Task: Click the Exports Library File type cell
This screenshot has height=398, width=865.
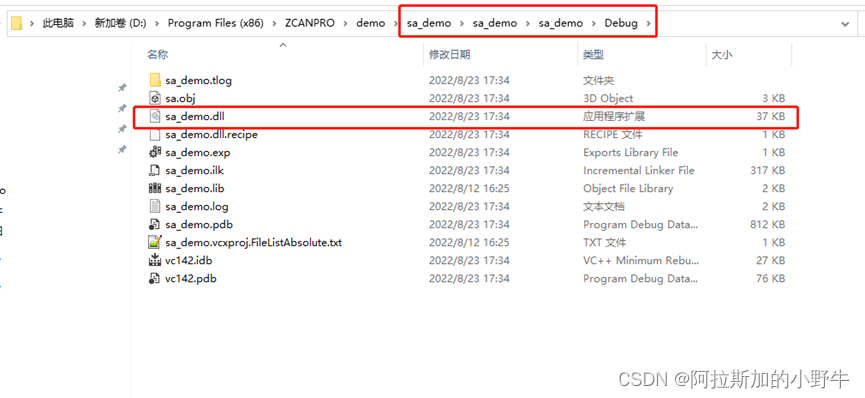Action: click(x=631, y=153)
